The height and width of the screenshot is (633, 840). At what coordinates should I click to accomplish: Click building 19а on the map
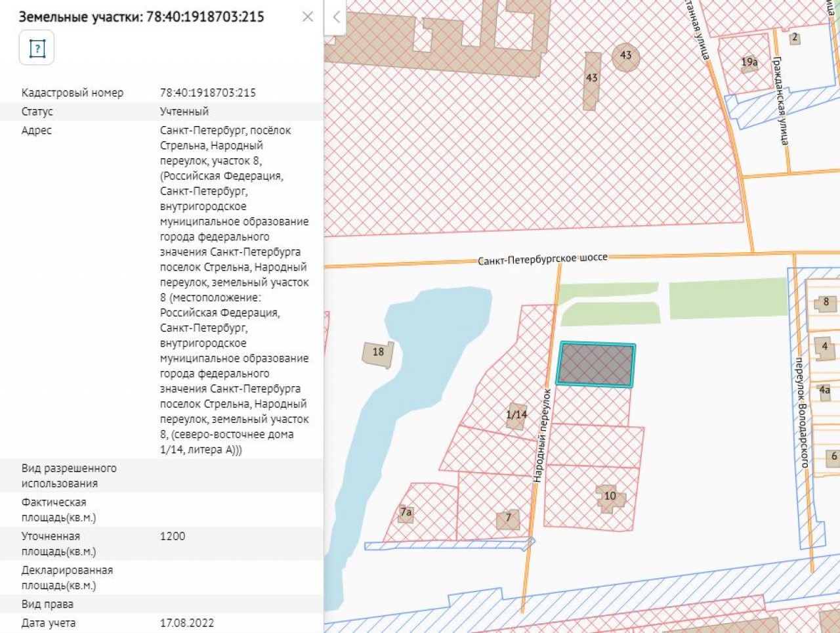(x=749, y=62)
